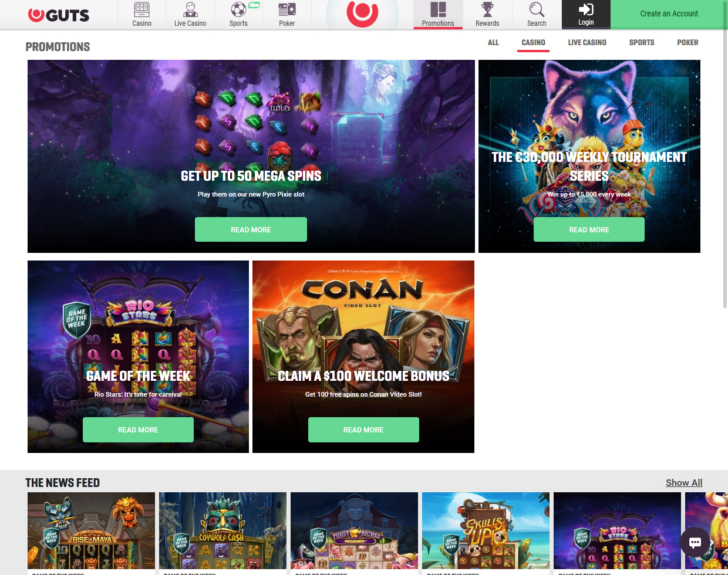Click the Login button

(x=586, y=15)
